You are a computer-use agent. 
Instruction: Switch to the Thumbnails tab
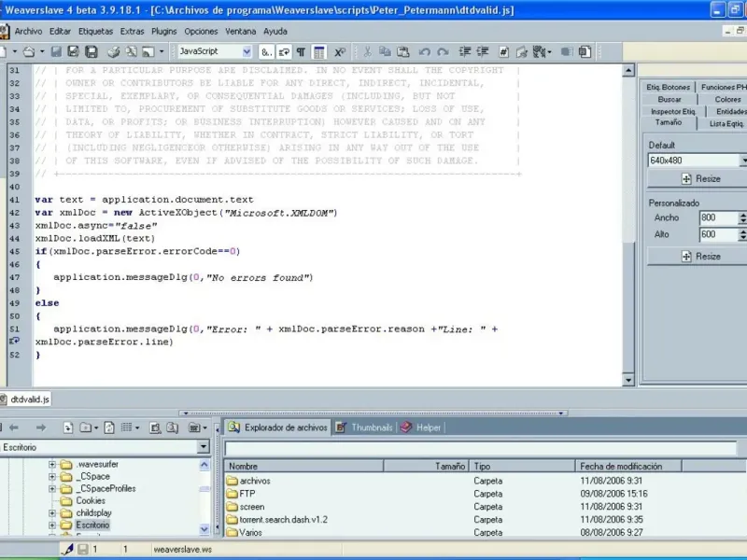click(x=364, y=427)
